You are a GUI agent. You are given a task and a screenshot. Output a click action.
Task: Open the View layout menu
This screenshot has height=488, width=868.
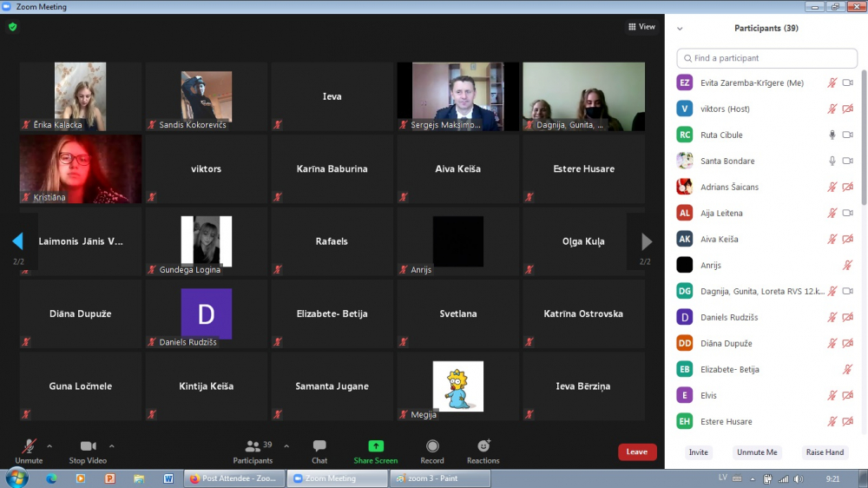642,27
